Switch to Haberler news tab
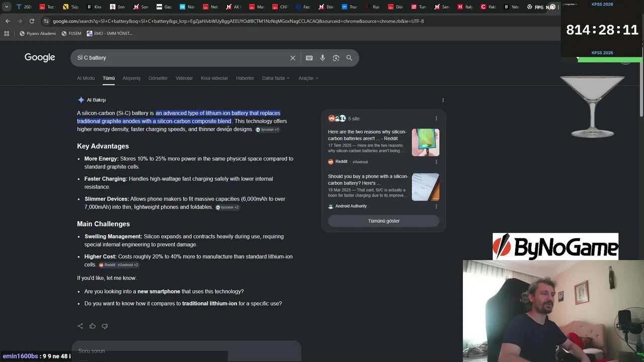 pos(245,78)
